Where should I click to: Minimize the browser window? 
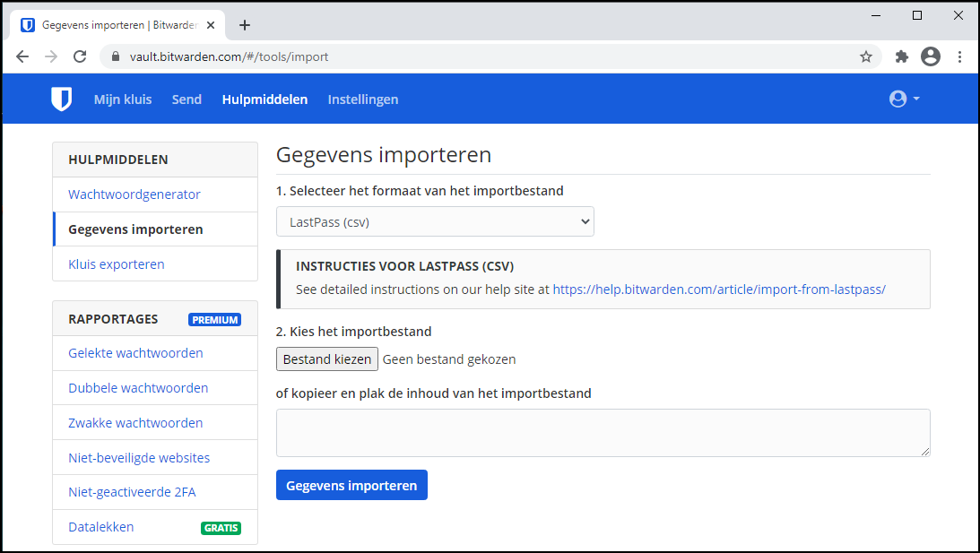click(x=876, y=15)
